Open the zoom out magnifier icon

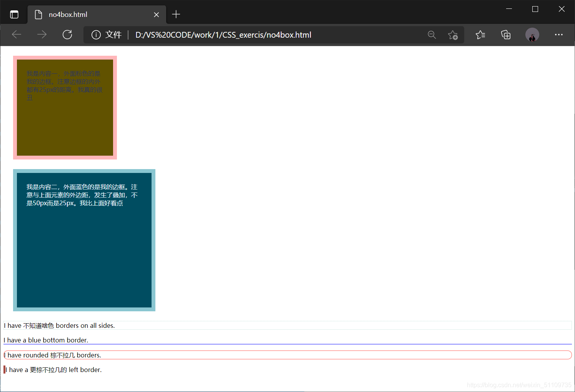(x=432, y=35)
